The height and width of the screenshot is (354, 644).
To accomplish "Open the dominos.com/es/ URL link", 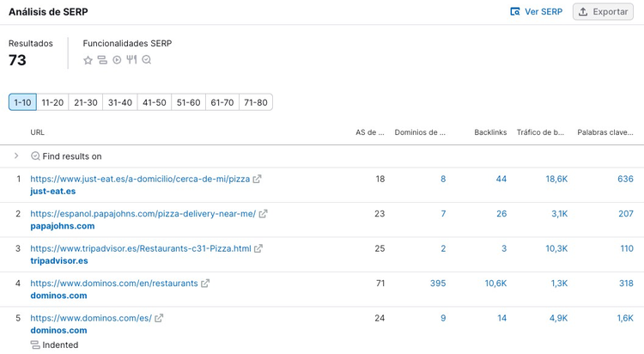I will pos(91,318).
